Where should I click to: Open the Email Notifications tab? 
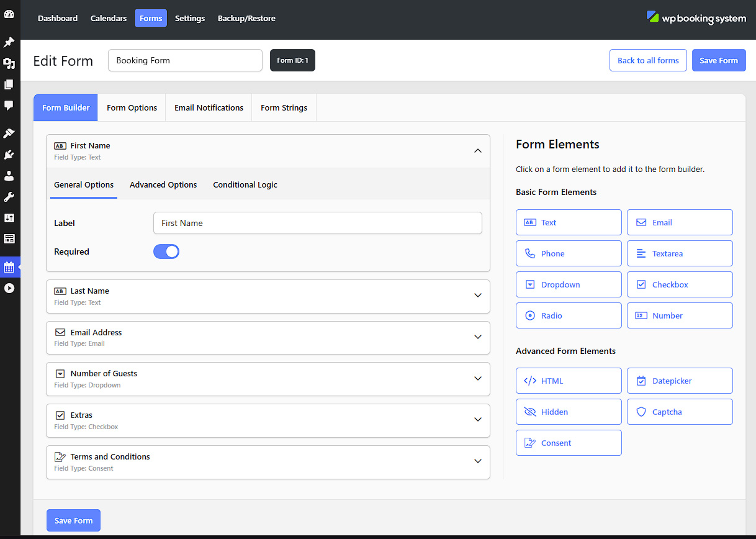tap(209, 107)
